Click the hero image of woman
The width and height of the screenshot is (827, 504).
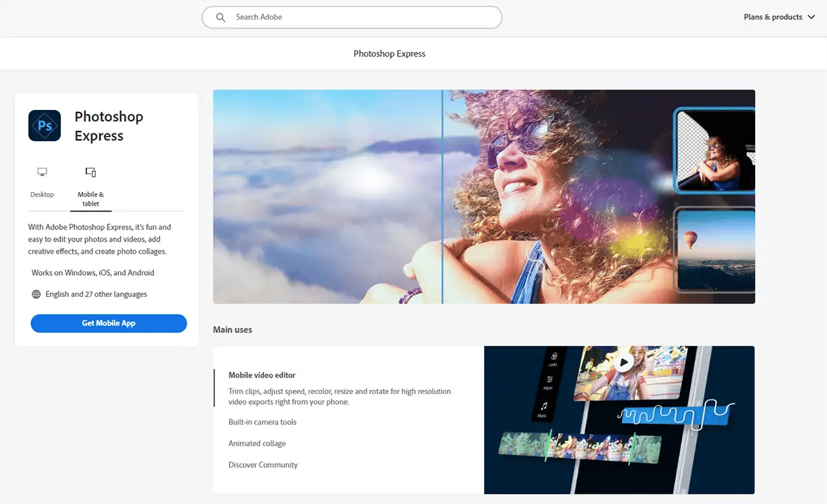pos(484,196)
